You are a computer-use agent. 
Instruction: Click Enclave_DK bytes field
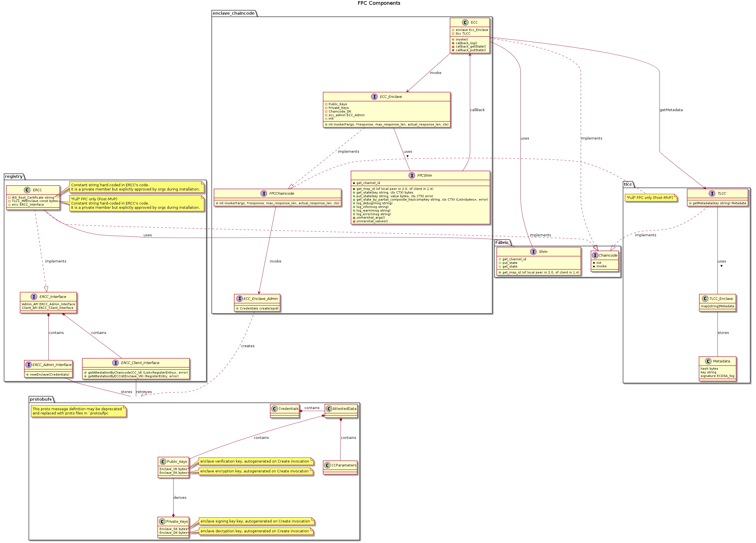click(x=173, y=533)
